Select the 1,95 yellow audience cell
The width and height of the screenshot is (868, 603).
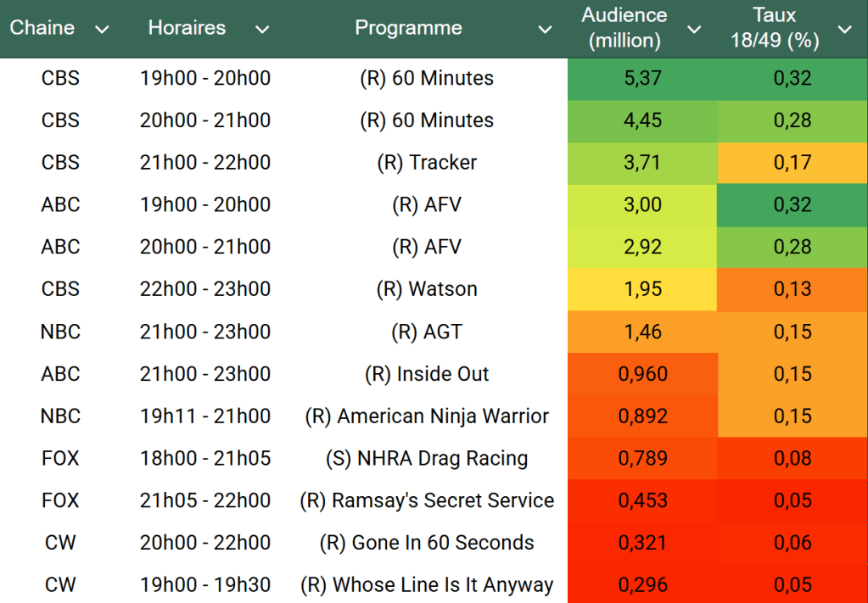[642, 289]
